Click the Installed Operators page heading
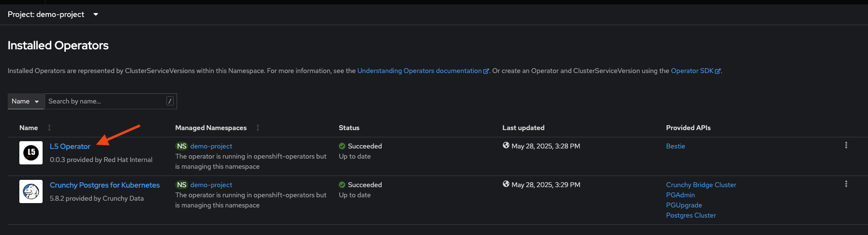 (x=58, y=45)
